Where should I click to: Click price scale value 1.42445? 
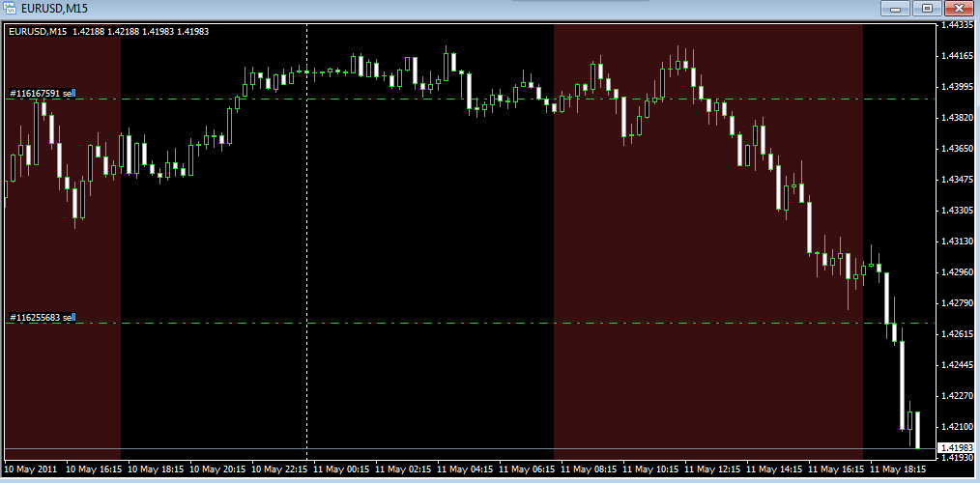coord(956,365)
